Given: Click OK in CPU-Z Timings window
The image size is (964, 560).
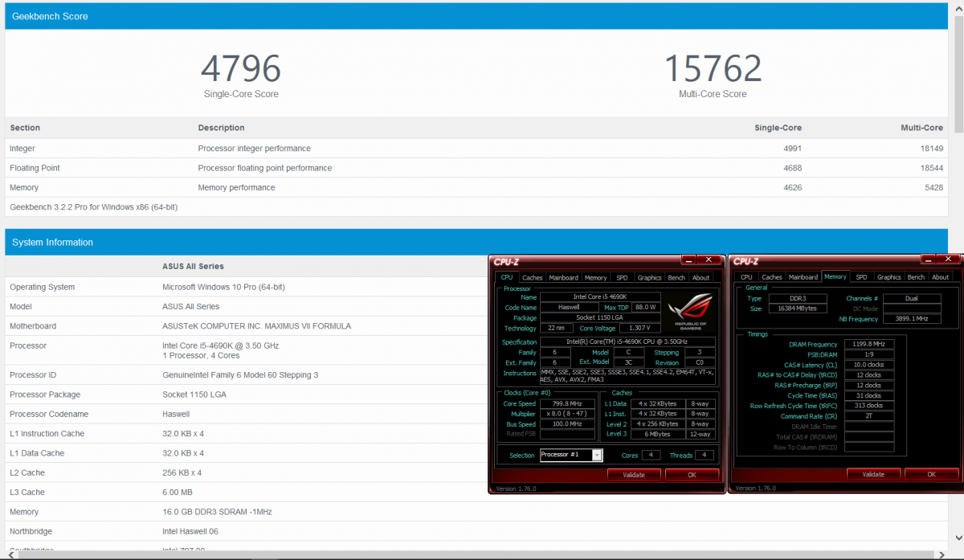Looking at the screenshot, I should click(x=931, y=475).
